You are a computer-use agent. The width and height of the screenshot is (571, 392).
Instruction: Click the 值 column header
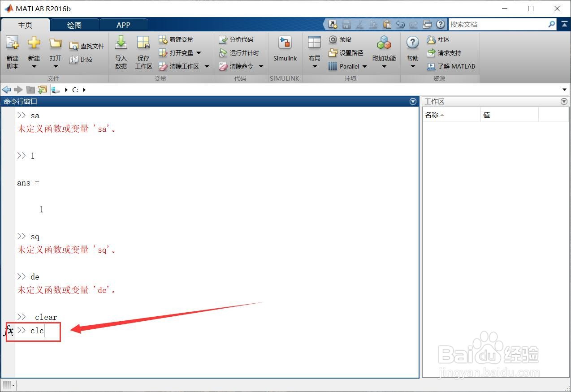[x=509, y=115]
